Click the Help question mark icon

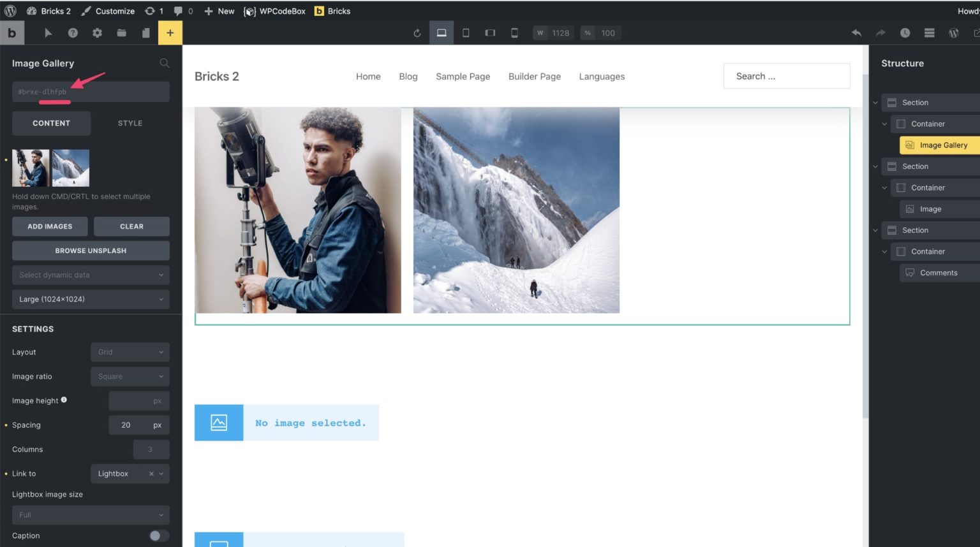pos(73,33)
